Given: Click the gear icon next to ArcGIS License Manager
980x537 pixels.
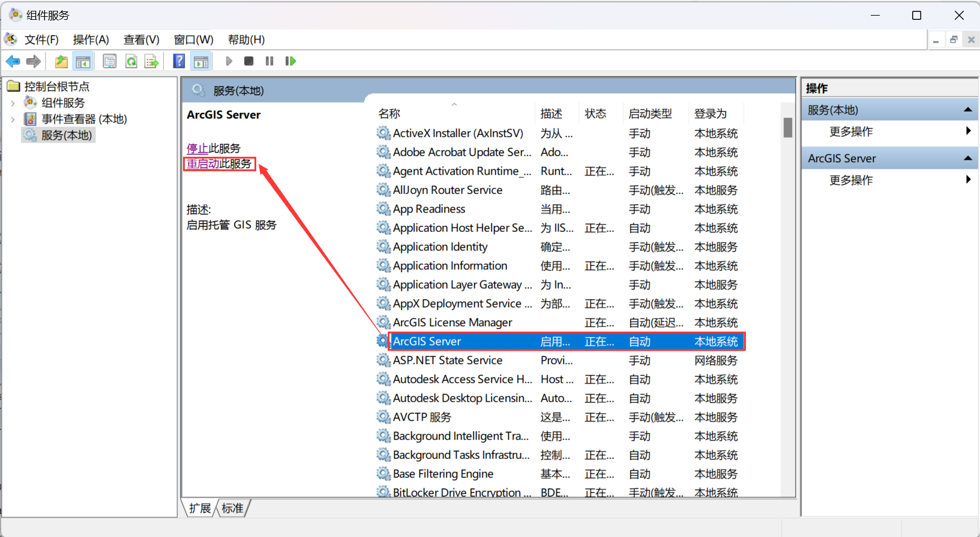Looking at the screenshot, I should (x=383, y=322).
